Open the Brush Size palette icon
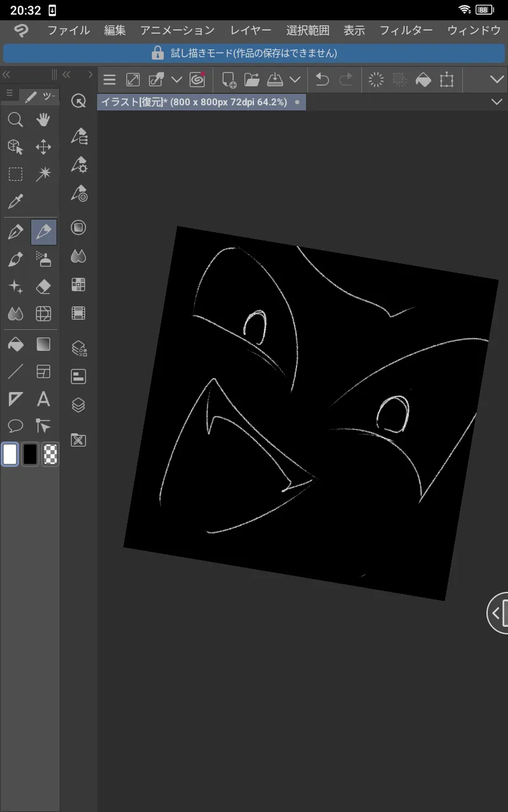The height and width of the screenshot is (812, 508). coord(79,193)
